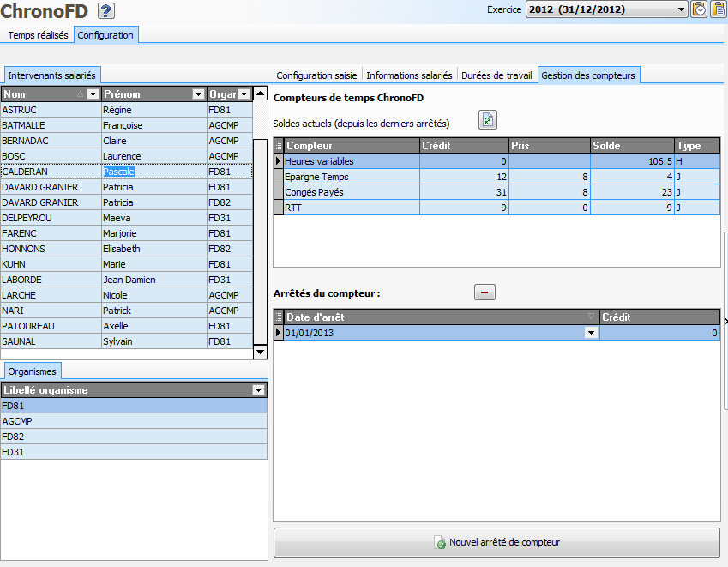Select the Configuration tab
Screen dimensions: 728x567
[x=105, y=35]
